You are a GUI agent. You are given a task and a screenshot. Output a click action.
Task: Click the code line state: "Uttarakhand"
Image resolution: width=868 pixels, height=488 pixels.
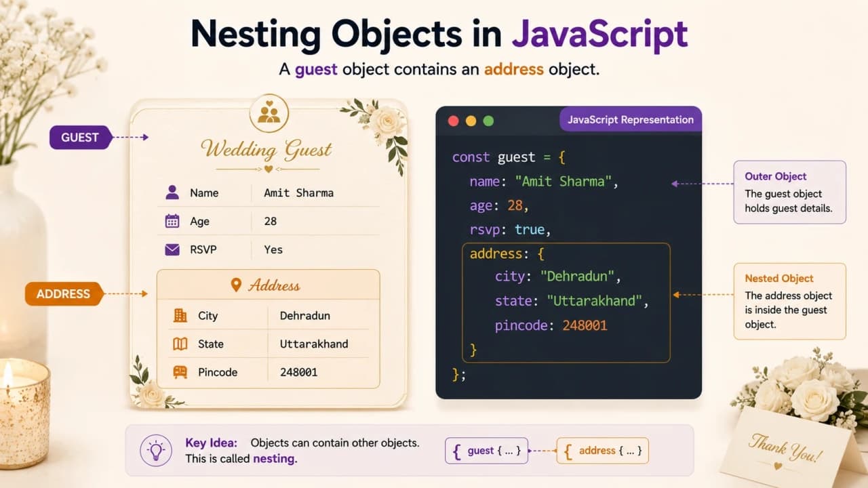point(572,301)
